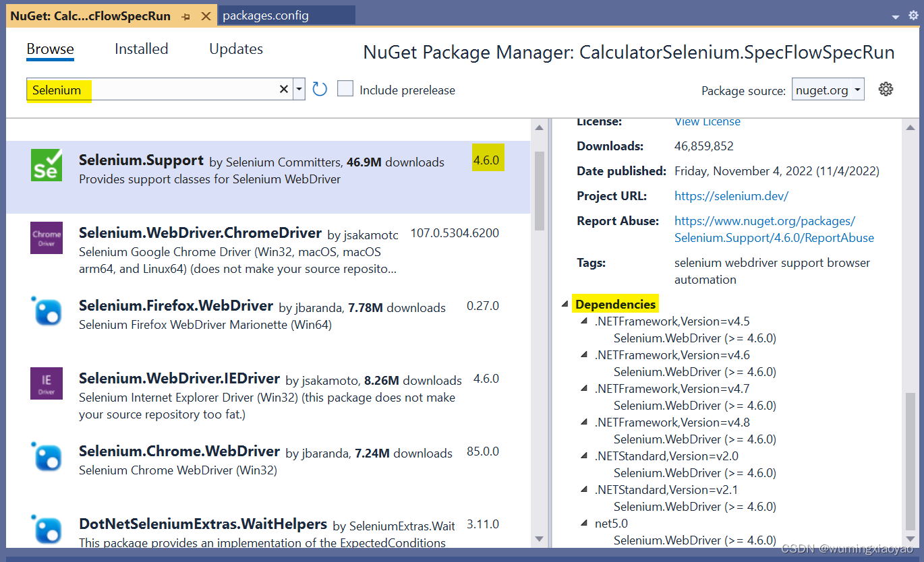This screenshot has height=562, width=924.
Task: Click the Selenium.WebDriver.IEDriver package icon
Action: 47,383
